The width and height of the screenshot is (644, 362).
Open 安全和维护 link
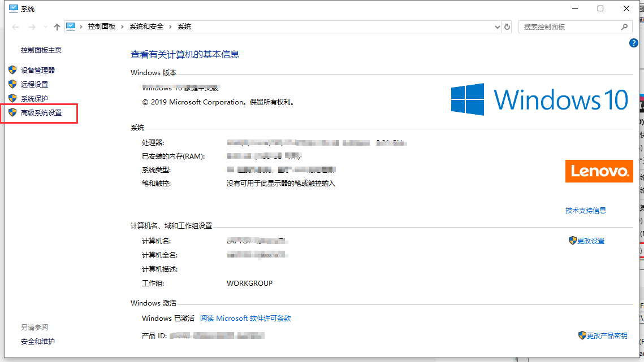(38, 342)
